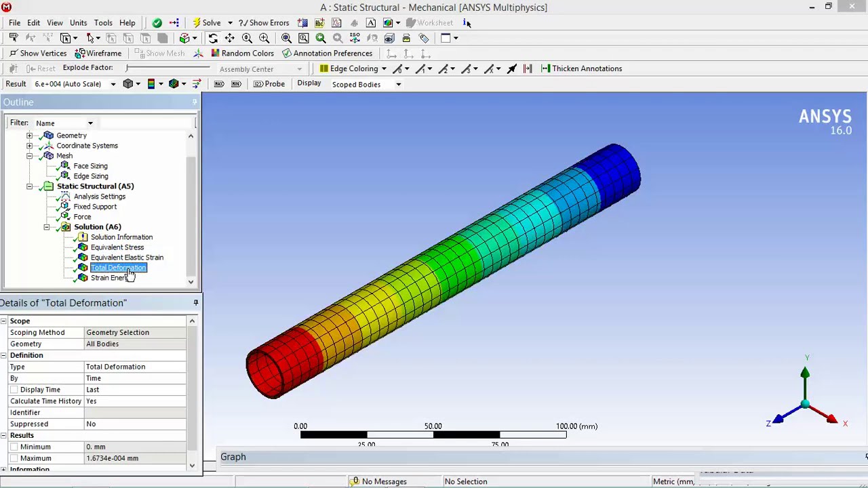Viewport: 868px width, 488px height.
Task: Select Equivalent Stress in the outline
Action: [x=117, y=247]
